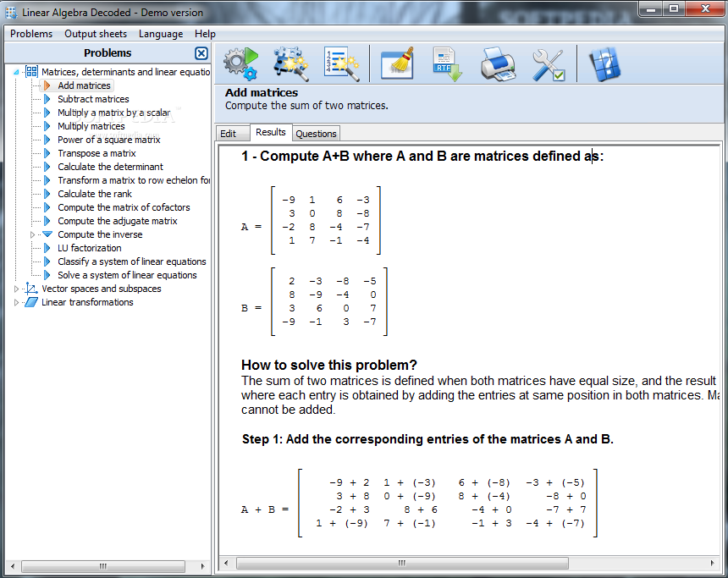Viewport: 728px width, 578px height.
Task: Switch to the Questions tab
Action: (x=317, y=134)
